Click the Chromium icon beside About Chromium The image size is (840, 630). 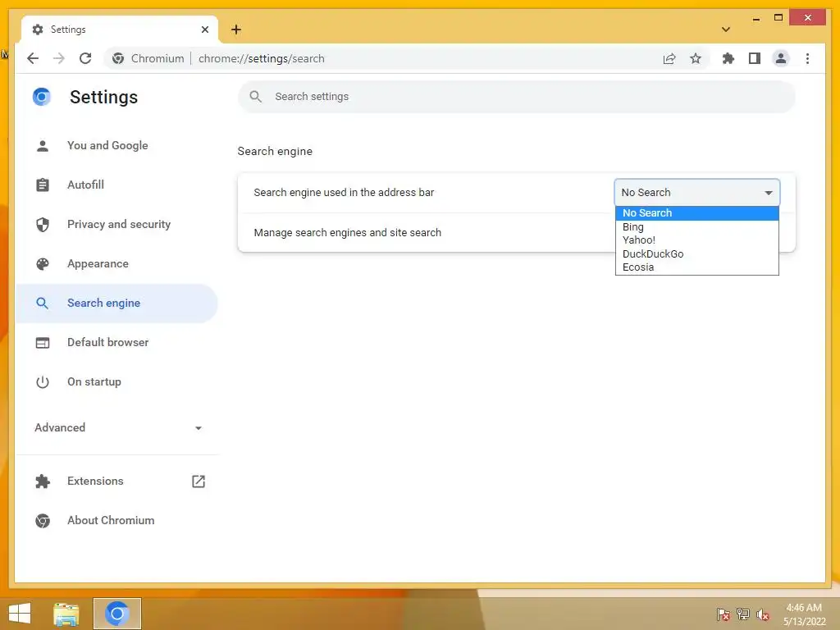click(43, 520)
